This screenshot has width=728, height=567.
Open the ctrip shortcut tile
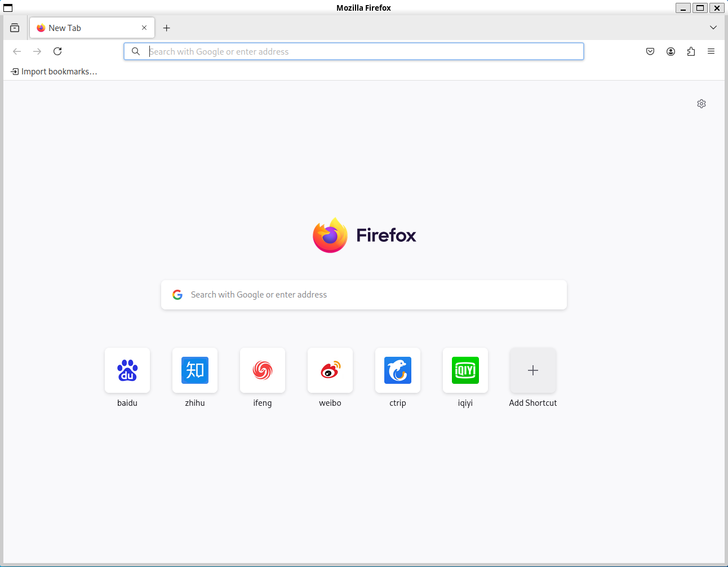tap(398, 370)
